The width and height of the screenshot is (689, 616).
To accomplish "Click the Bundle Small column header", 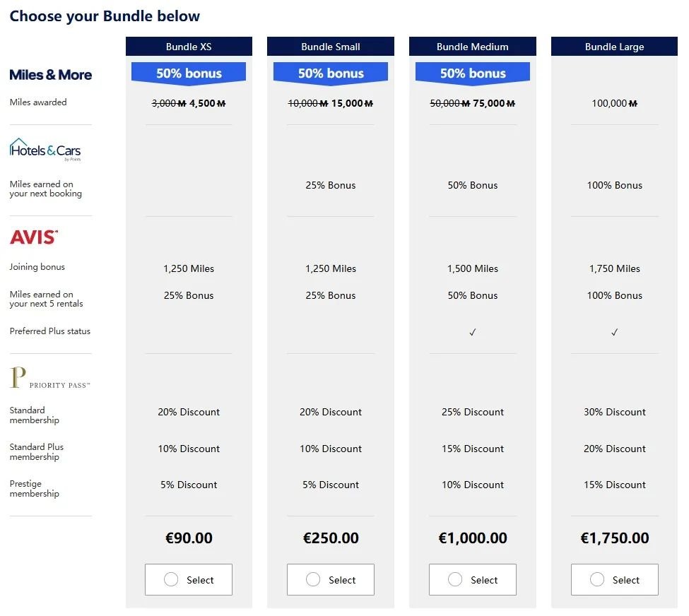I will 331,47.
